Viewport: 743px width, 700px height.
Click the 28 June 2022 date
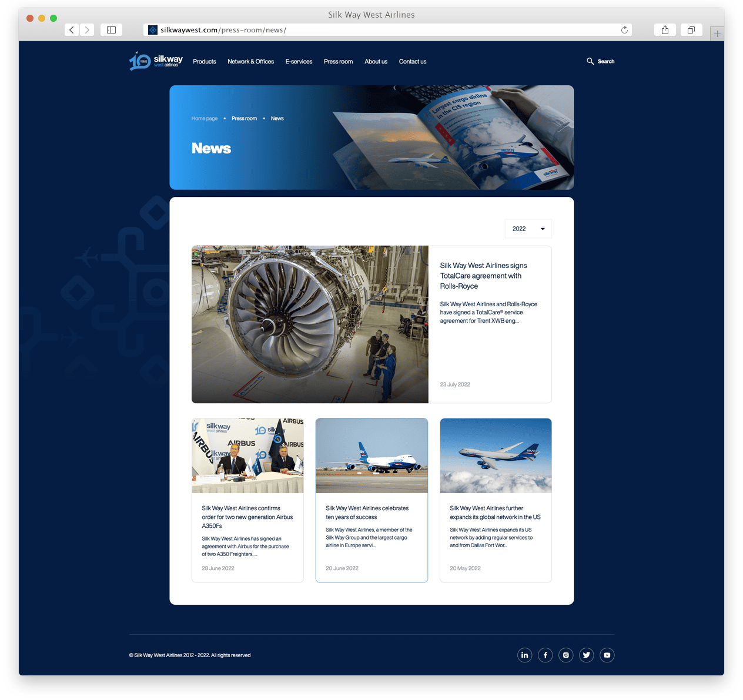pyautogui.click(x=218, y=568)
